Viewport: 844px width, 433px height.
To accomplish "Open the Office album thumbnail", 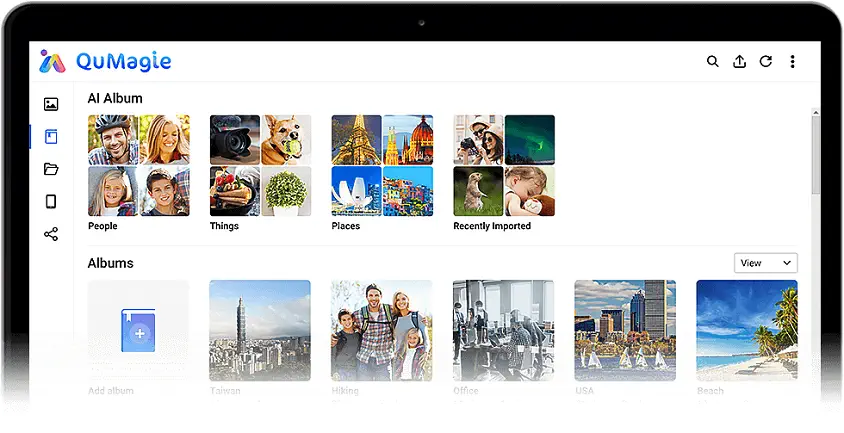I will point(503,330).
